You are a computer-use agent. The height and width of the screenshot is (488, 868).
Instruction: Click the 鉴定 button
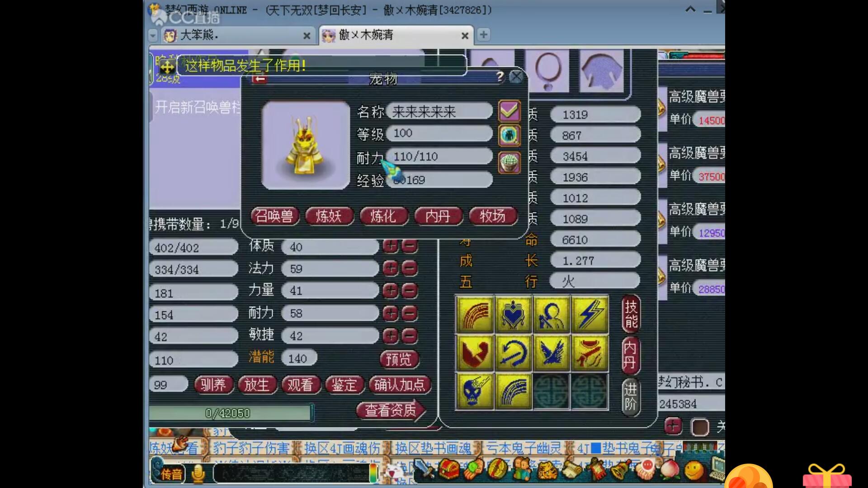tap(344, 385)
